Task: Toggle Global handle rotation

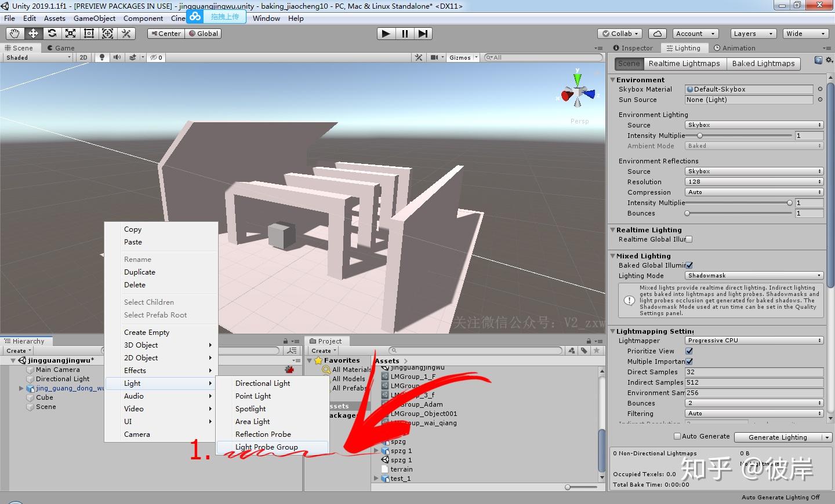Action: 204,34
